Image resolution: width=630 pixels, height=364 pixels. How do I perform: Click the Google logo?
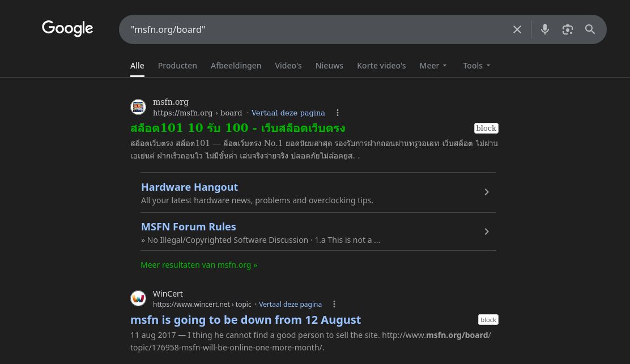(67, 28)
